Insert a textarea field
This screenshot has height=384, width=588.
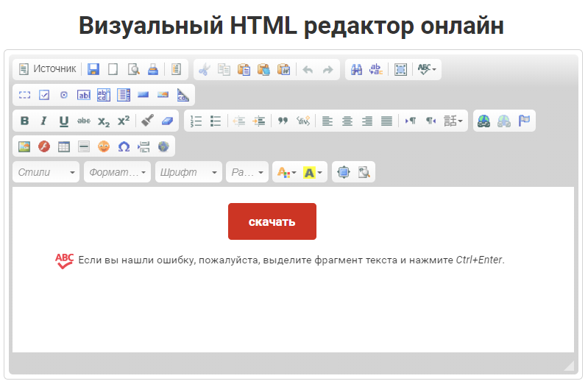click(x=104, y=95)
